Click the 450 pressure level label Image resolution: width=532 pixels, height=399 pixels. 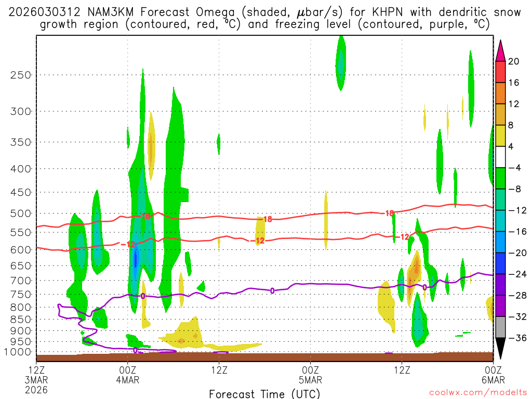(21, 192)
